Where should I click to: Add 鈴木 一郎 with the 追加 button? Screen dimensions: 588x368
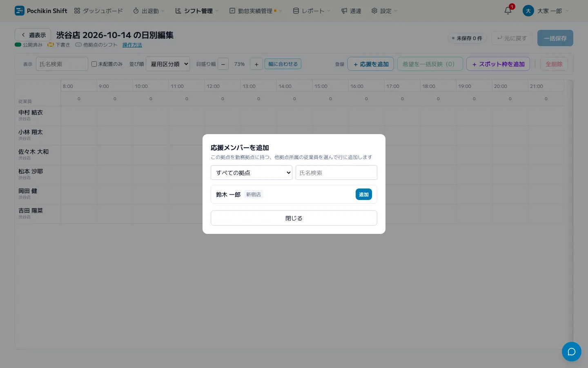click(x=364, y=194)
